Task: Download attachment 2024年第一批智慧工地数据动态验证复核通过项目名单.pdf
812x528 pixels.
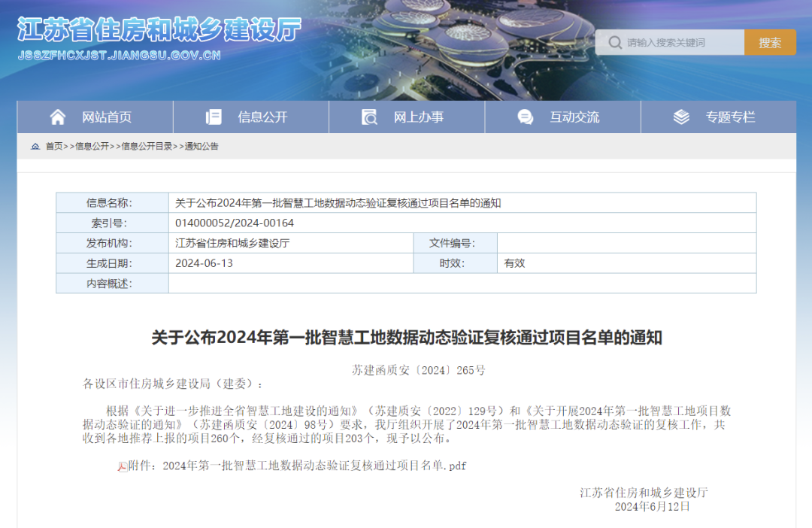Action: click(x=314, y=466)
